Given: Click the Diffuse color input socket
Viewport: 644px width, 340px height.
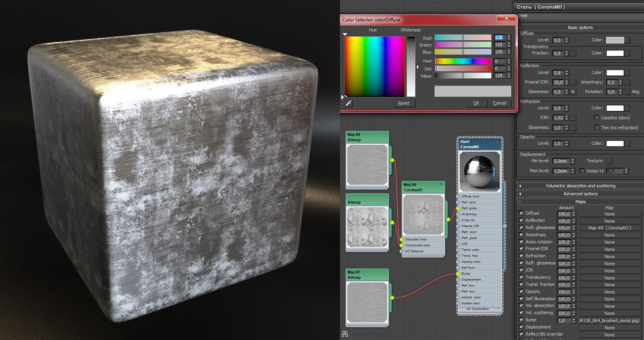Looking at the screenshot, I should [458, 196].
